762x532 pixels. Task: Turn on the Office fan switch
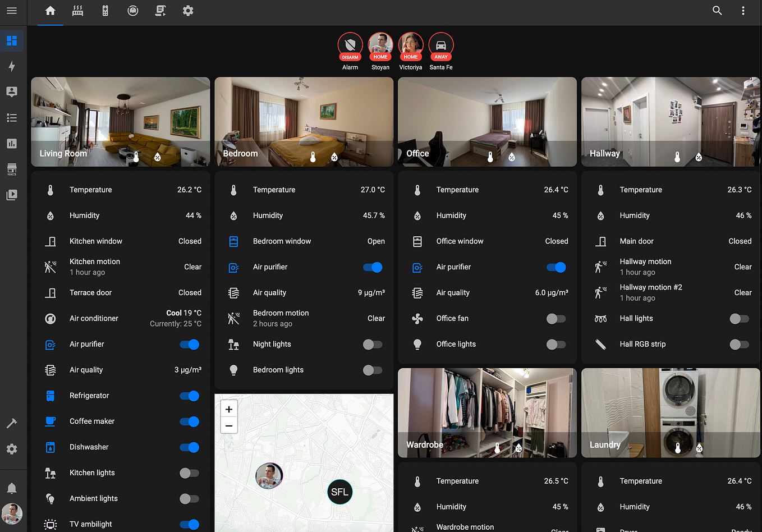[556, 319]
